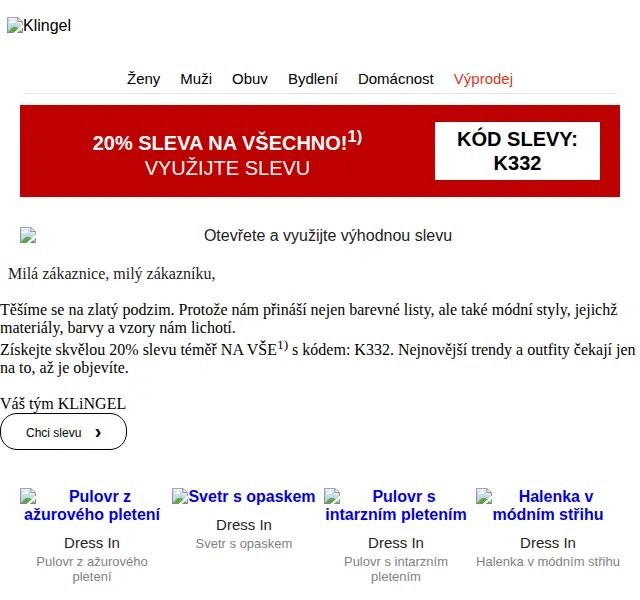Open the Halenka v módním střihu link
The image size is (640, 600).
pyautogui.click(x=548, y=505)
